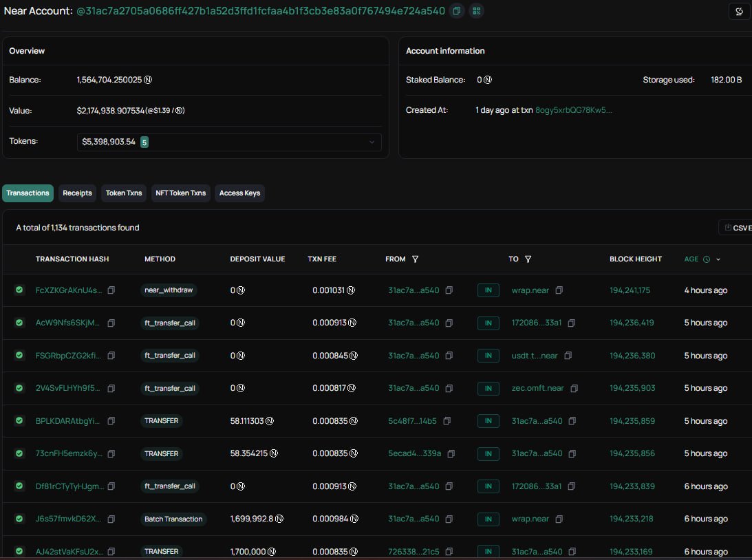Copy sender 5c48f7...14b5 address
The height and width of the screenshot is (560, 752).
click(447, 421)
